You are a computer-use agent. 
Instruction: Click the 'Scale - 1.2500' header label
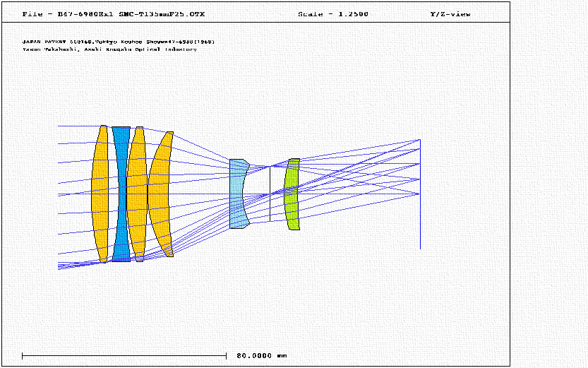pos(333,14)
